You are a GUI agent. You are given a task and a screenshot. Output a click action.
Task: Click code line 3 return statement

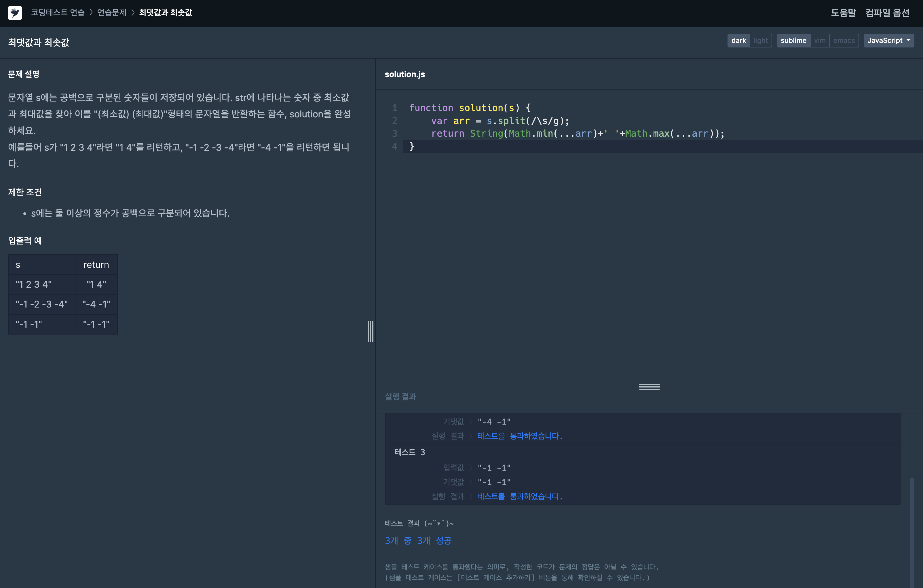(578, 134)
